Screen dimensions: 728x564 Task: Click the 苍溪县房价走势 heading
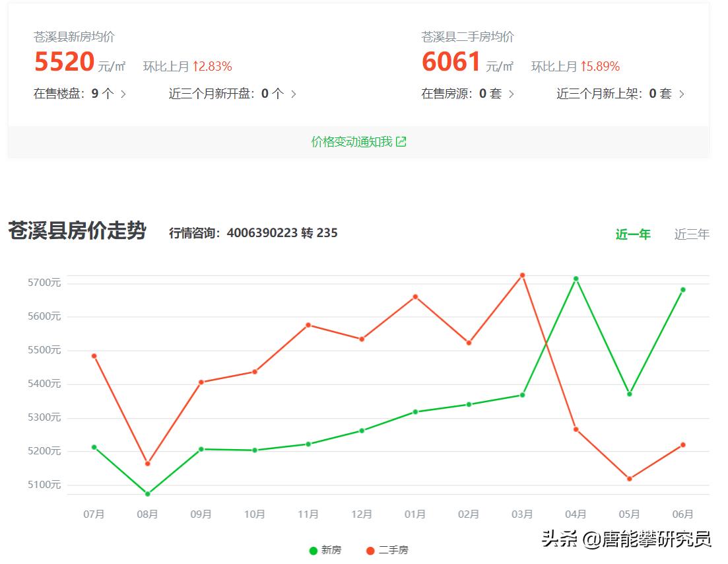77,230
